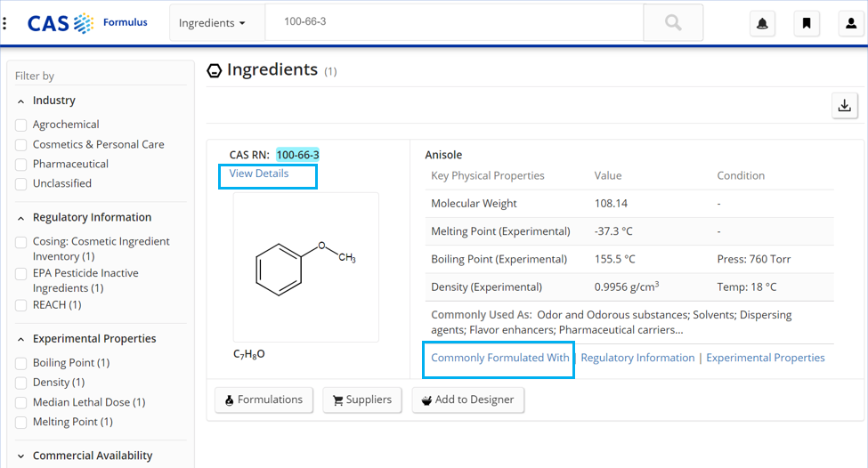Viewport: 868px width, 468px height.
Task: Check EPA Pesticide Inactive Ingredients filter
Action: 21,273
